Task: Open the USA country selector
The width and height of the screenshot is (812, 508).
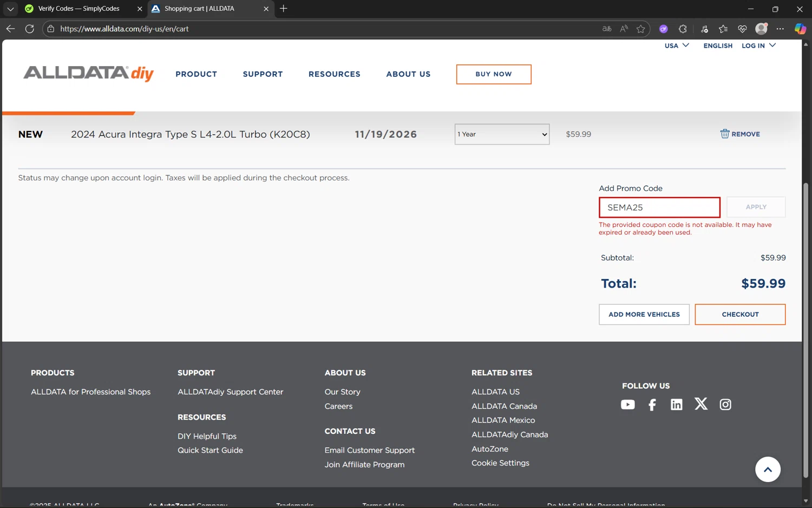Action: [x=677, y=45]
